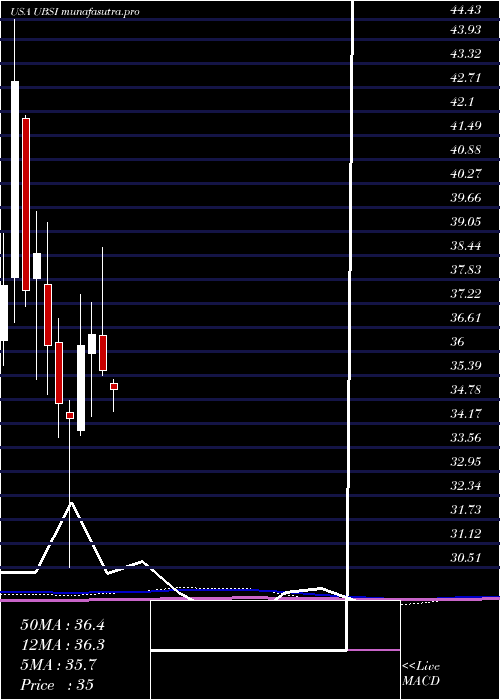The height and width of the screenshot is (700, 500).
Task: Click the 42.71 price axis label
Action: tap(465, 78)
